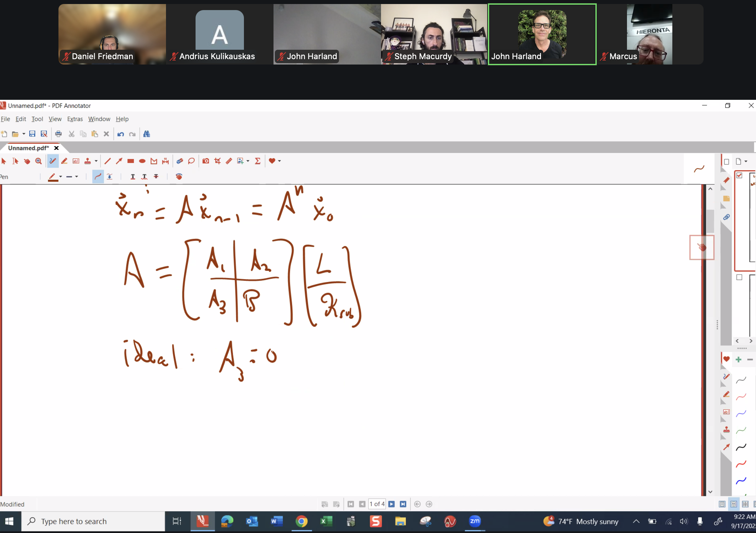Select the Eraser tool

(180, 161)
